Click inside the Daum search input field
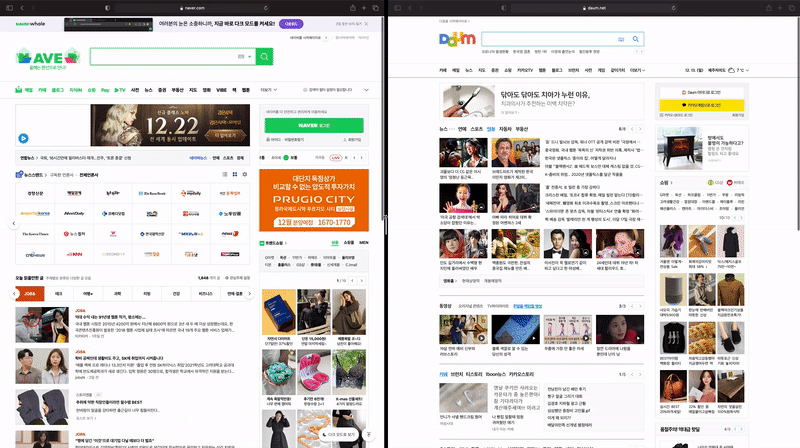 click(548, 39)
